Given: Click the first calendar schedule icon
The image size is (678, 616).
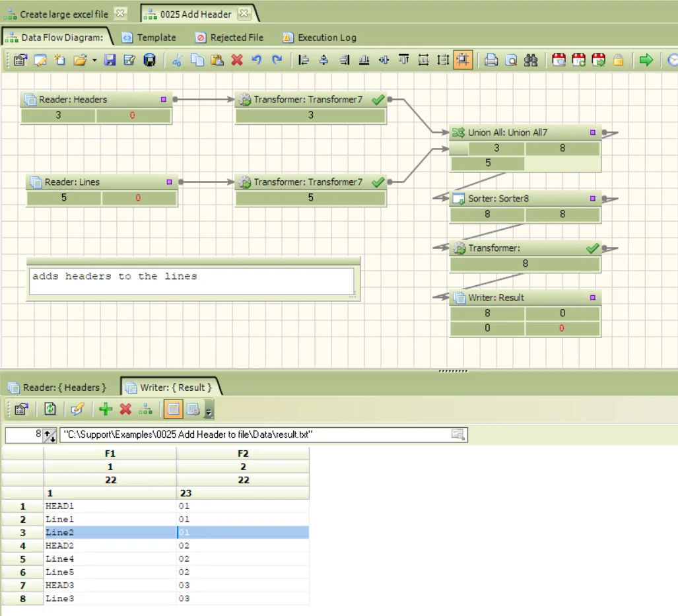Looking at the screenshot, I should pyautogui.click(x=559, y=59).
